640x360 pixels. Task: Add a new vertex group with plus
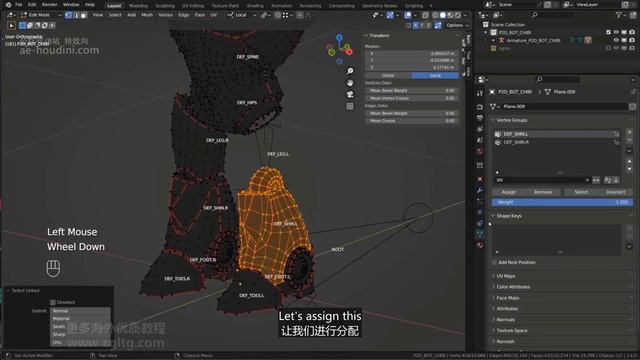coord(629,132)
